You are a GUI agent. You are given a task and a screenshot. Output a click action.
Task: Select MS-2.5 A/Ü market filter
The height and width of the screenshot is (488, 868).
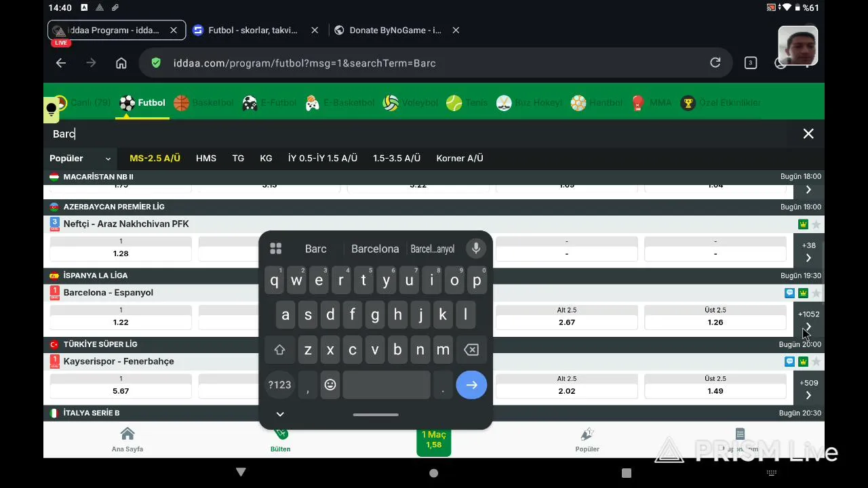click(155, 158)
